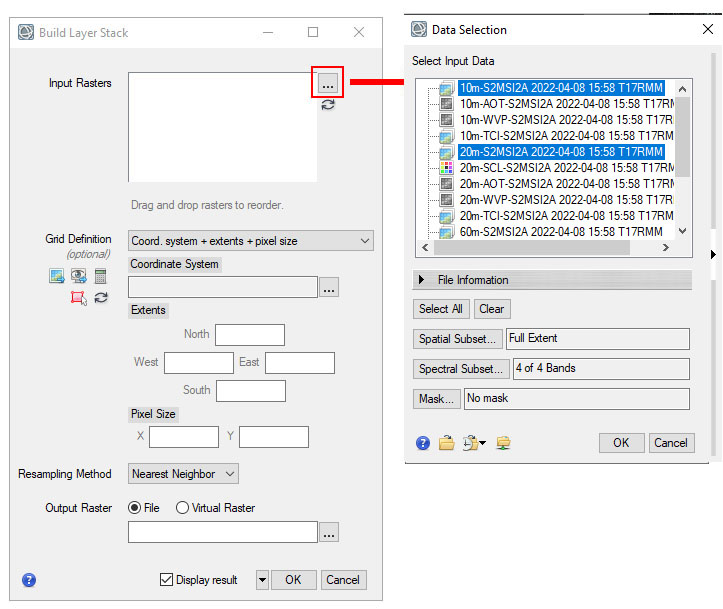Select 10m-TCI-S2MSI2A raster in the list

[x=565, y=135]
